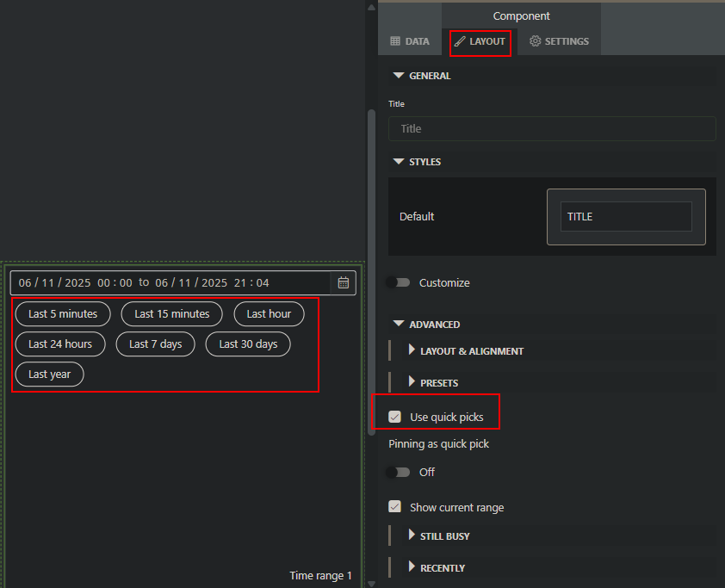Uncheck Show current range checkbox

pyautogui.click(x=395, y=507)
